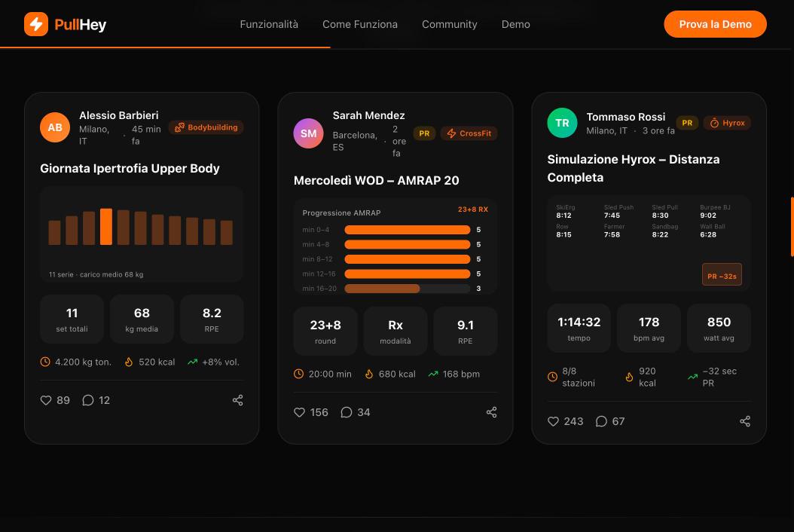The width and height of the screenshot is (794, 532).
Task: Select the Bodybuilding tag on Alessio's card
Action: tap(206, 127)
